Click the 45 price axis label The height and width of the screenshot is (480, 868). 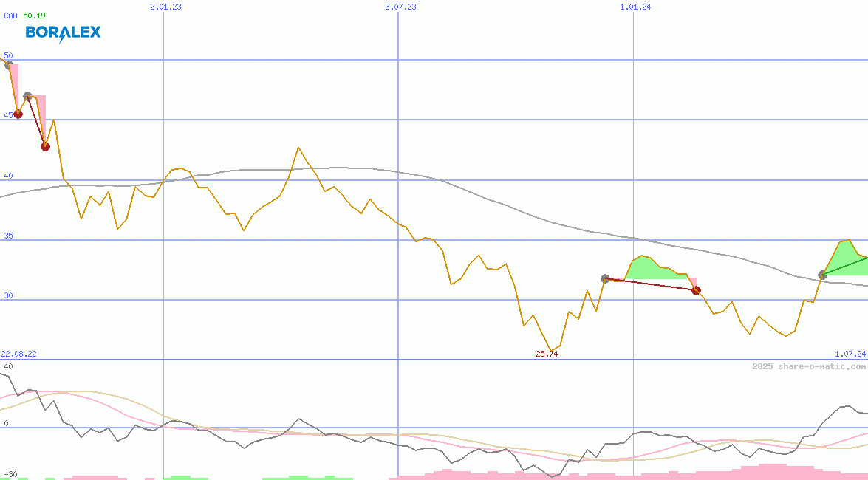8,116
